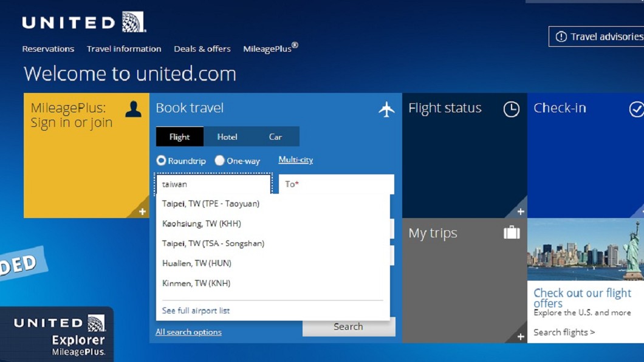The width and height of the screenshot is (644, 362).
Task: Open the MileagePlus navigation menu
Action: [x=270, y=48]
